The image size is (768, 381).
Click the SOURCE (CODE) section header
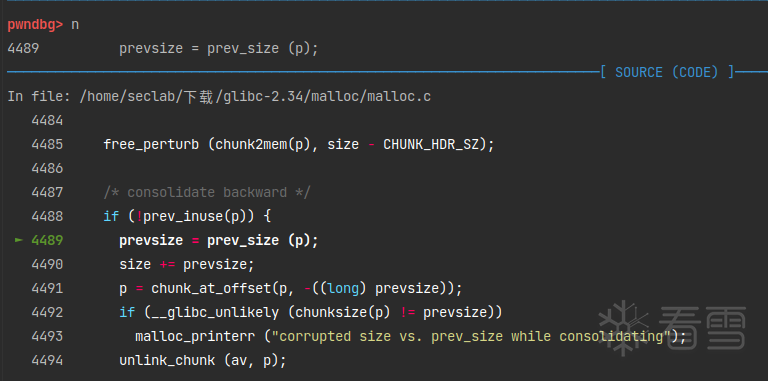click(667, 72)
